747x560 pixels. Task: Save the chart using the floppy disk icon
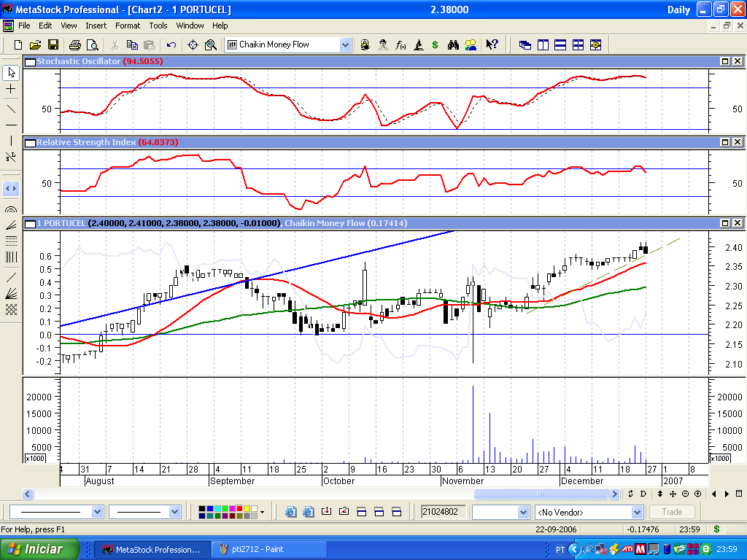[x=53, y=44]
